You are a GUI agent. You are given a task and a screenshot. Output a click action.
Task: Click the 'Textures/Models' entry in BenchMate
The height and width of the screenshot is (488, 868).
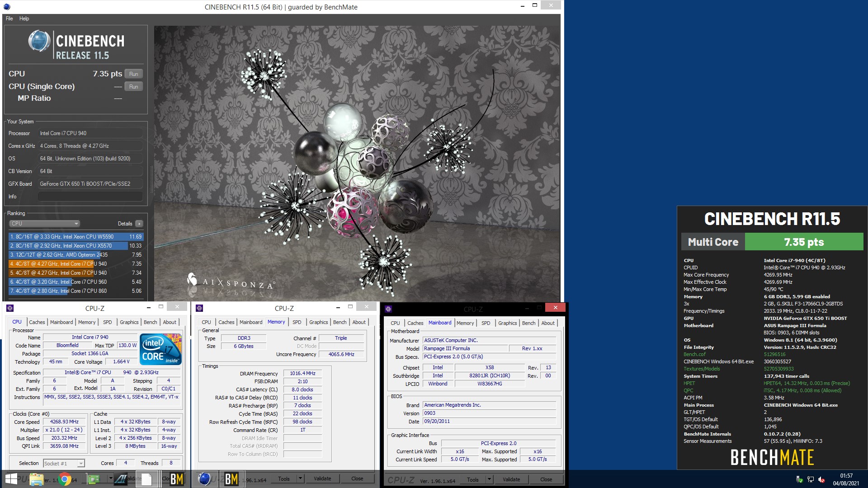(702, 369)
